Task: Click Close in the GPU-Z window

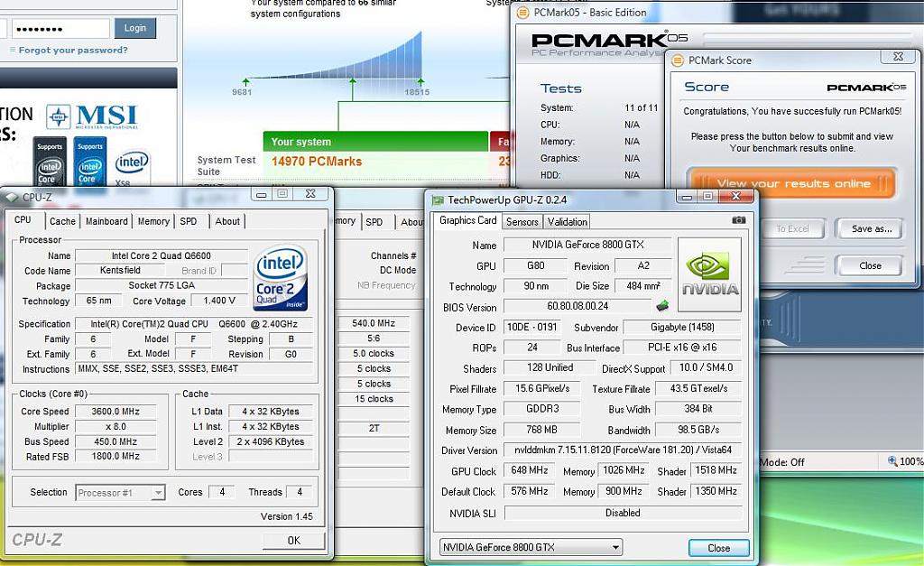Action: click(719, 548)
